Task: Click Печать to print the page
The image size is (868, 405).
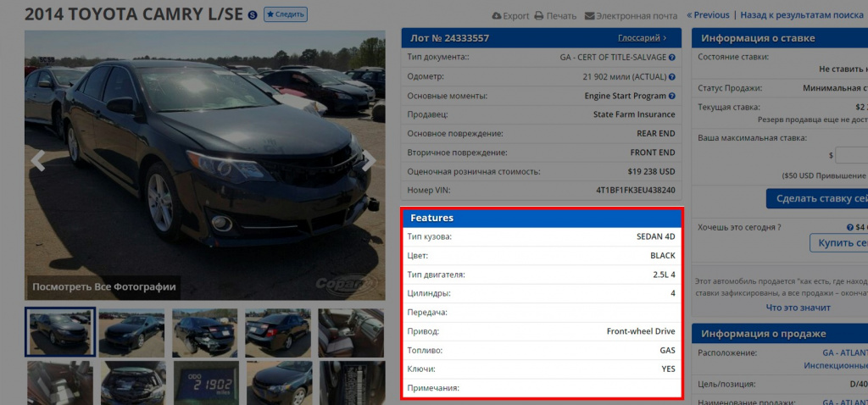Action: tap(556, 16)
